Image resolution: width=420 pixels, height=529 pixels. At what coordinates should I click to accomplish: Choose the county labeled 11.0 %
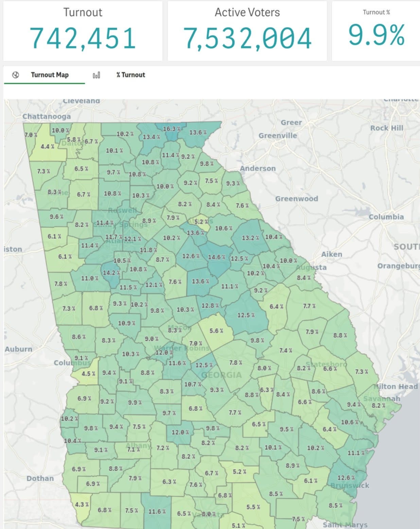click(90, 278)
